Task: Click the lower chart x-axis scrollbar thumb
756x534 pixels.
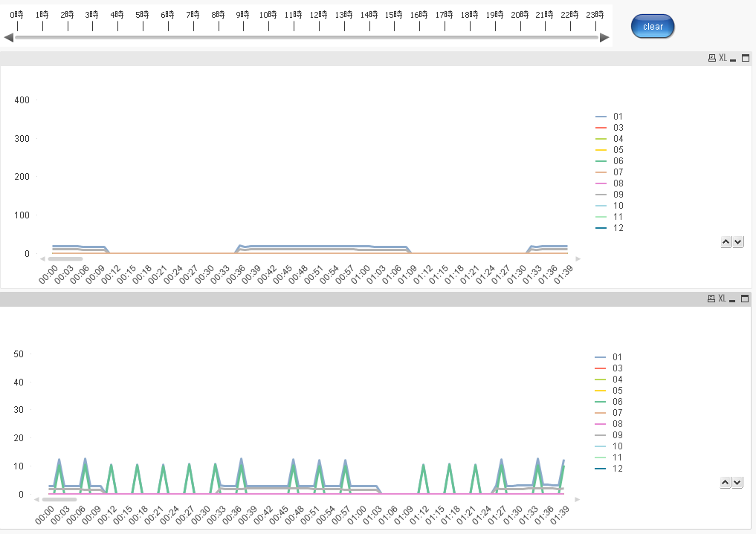Action: point(59,499)
